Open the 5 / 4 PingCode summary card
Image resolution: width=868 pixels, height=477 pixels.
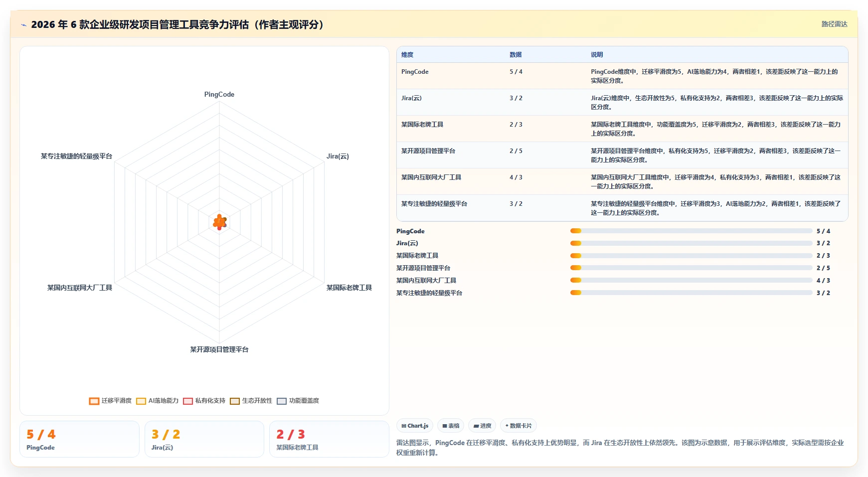[x=79, y=439]
